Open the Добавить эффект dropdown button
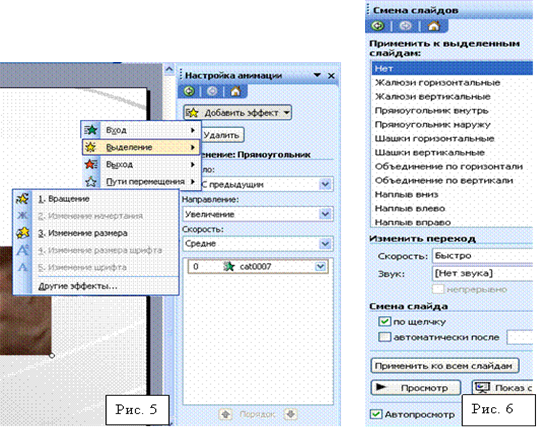This screenshot has height=428, width=537. click(x=237, y=113)
